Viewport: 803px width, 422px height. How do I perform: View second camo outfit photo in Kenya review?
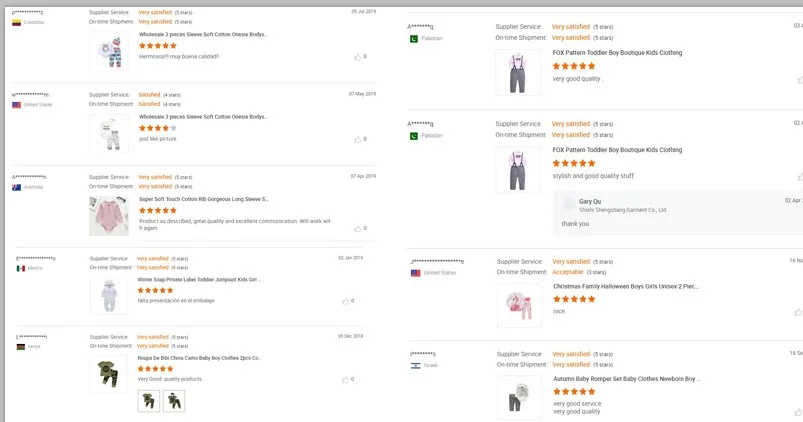click(174, 400)
